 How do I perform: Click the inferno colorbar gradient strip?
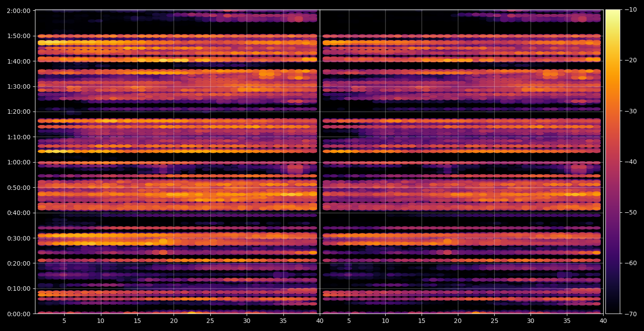pyautogui.click(x=613, y=162)
